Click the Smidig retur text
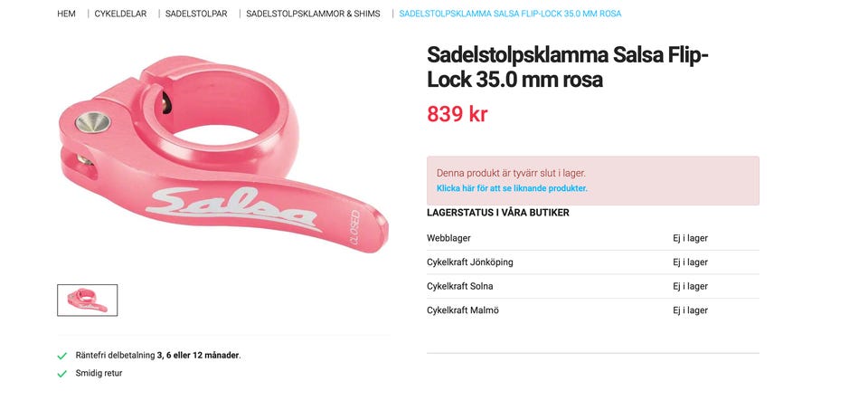Viewport: 868px width, 401px height. tap(99, 373)
